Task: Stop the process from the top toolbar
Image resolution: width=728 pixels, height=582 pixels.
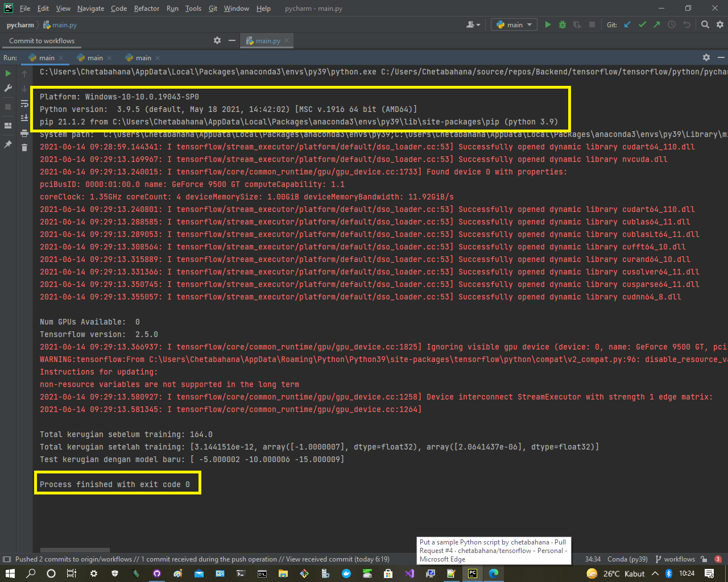Action: tap(592, 24)
